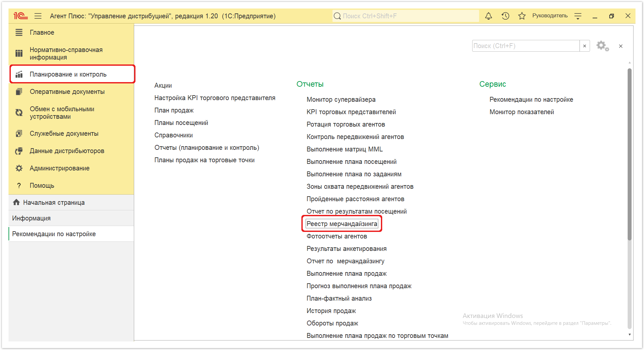
Task: Switch to Информация tab
Action: (x=71, y=218)
